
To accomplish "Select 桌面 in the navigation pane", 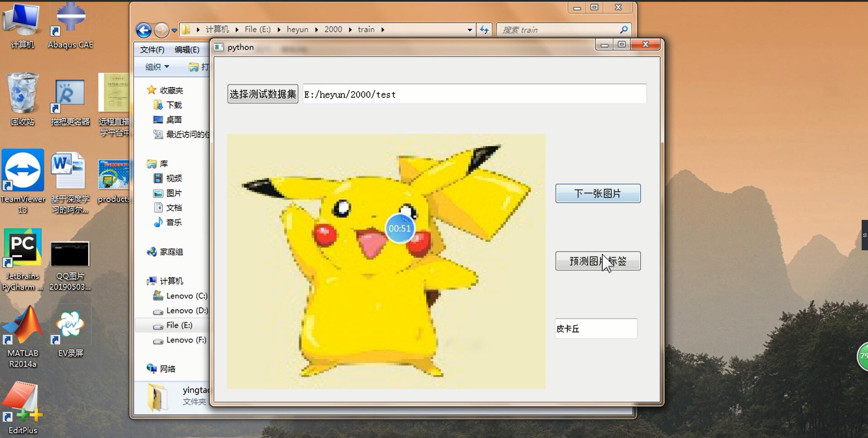I will point(168,120).
